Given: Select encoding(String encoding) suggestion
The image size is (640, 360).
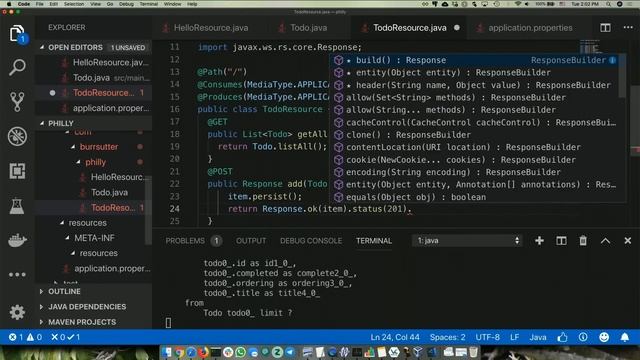Looking at the screenshot, I should [475, 172].
